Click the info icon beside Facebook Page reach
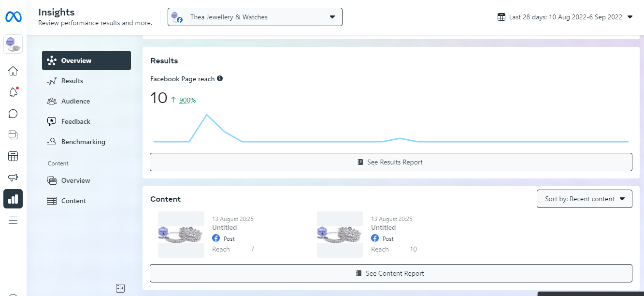Screen dimensions: 644x296 [x=220, y=78]
